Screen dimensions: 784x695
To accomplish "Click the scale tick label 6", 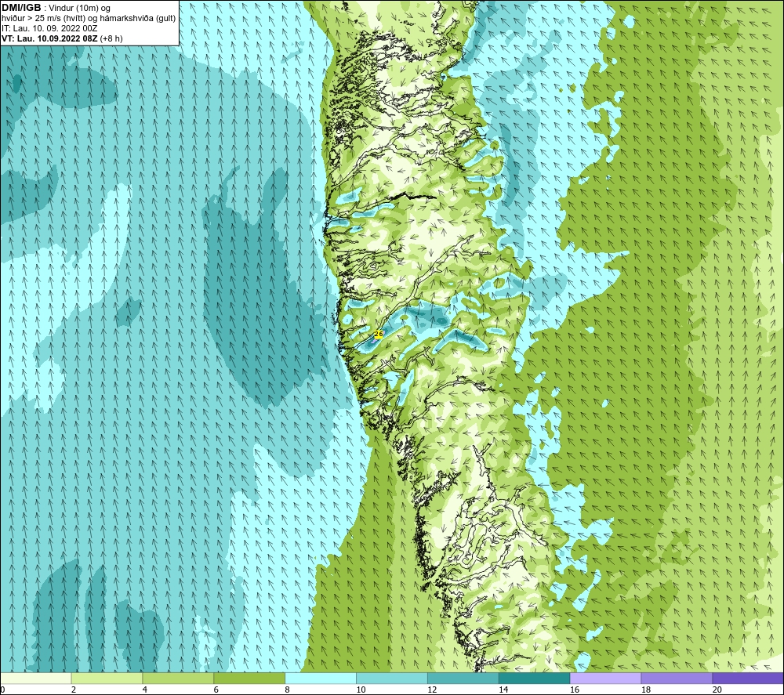I will click(216, 690).
